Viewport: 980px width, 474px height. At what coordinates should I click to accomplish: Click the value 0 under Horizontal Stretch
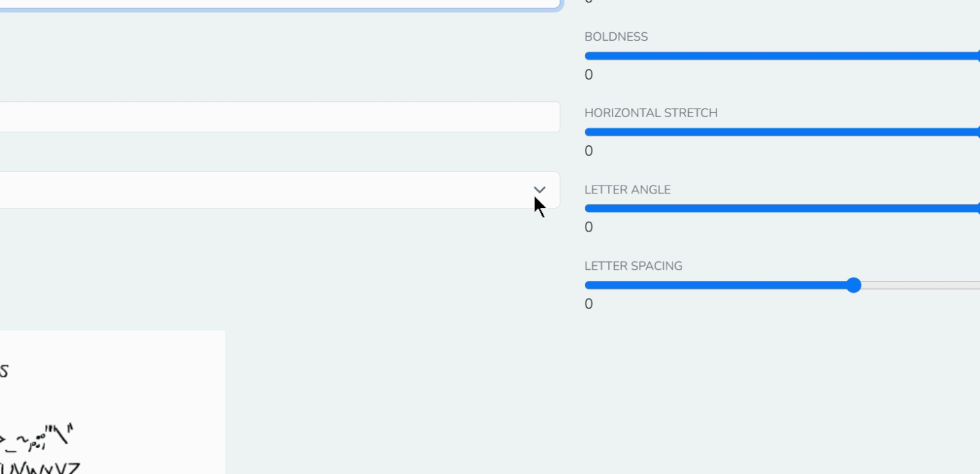pyautogui.click(x=589, y=151)
